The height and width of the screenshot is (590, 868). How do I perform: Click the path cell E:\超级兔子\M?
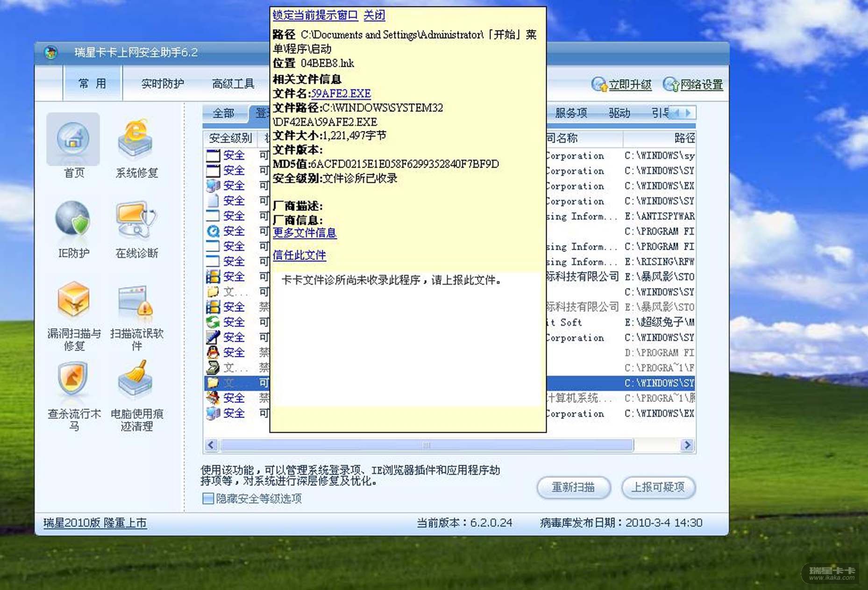[x=659, y=322]
